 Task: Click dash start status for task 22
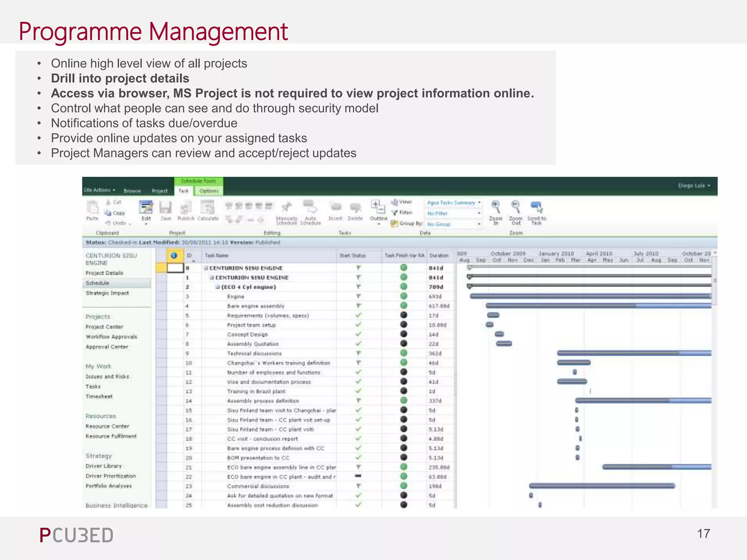[x=358, y=476]
